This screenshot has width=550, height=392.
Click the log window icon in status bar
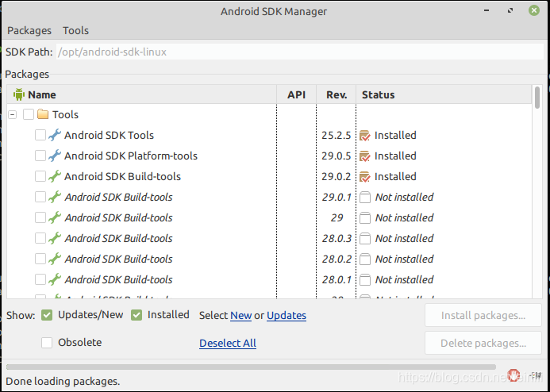tap(535, 375)
